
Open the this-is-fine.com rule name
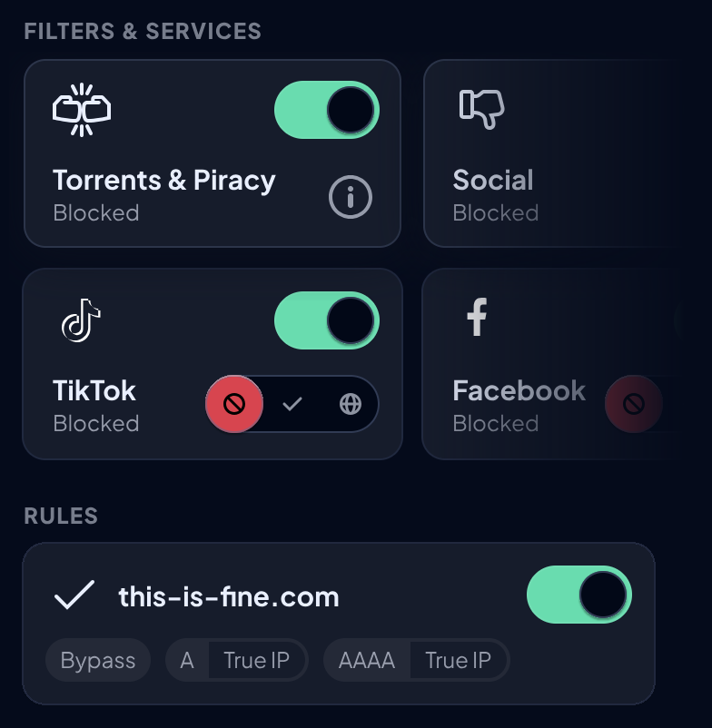point(229,596)
